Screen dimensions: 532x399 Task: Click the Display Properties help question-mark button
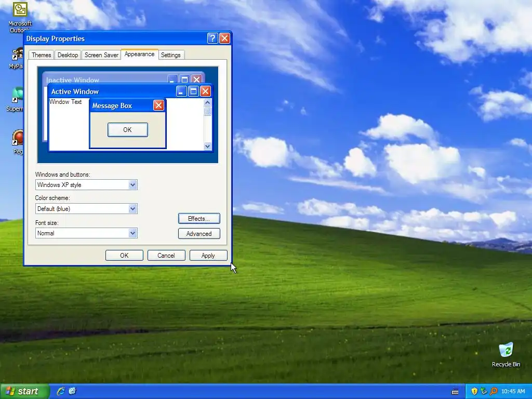click(x=212, y=38)
